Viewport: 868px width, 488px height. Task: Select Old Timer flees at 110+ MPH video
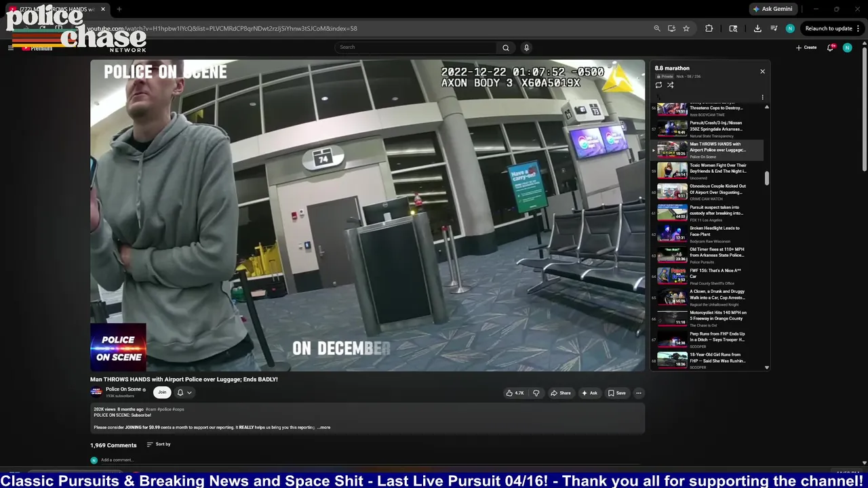708,255
